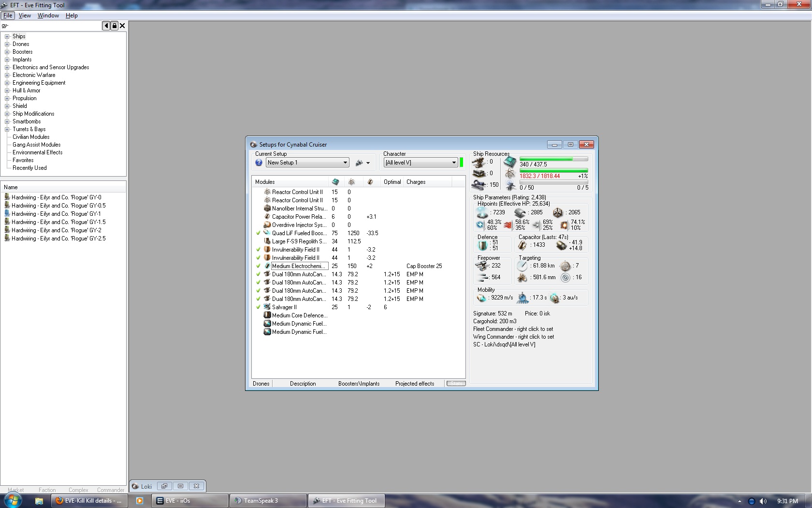Click the capacitor capacity icon showing 1433
The width and height of the screenshot is (812, 508).
pos(522,245)
